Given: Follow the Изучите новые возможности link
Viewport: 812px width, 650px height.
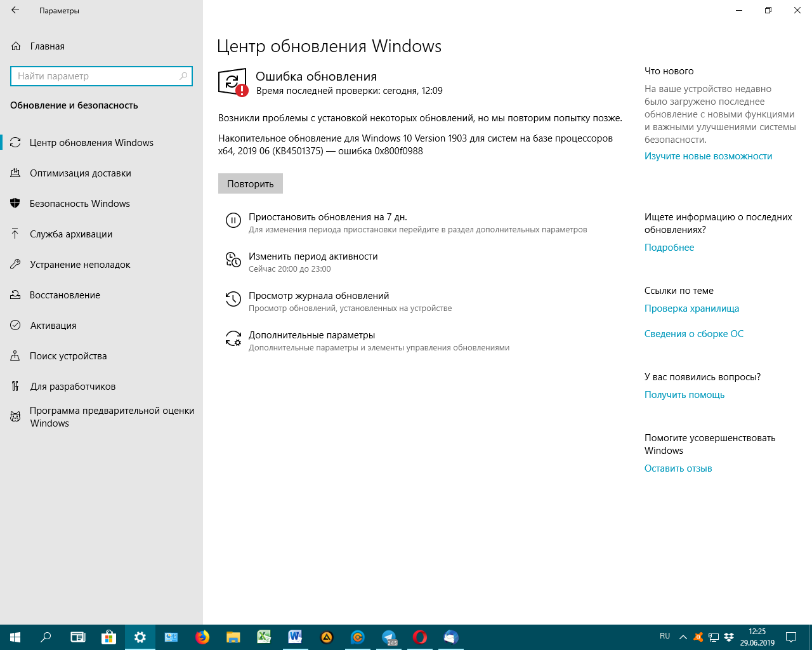Looking at the screenshot, I should (709, 156).
